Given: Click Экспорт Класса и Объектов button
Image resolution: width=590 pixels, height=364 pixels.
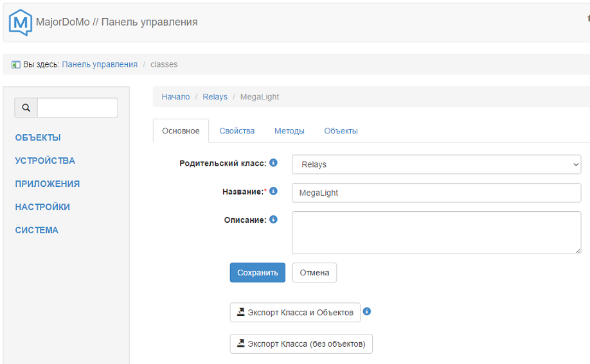Looking at the screenshot, I should tap(295, 313).
